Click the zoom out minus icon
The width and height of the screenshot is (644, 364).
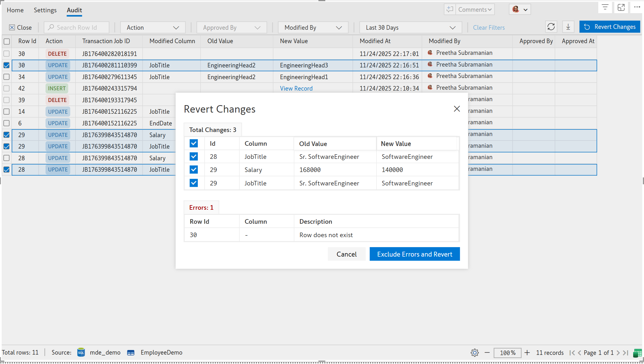pyautogui.click(x=487, y=353)
